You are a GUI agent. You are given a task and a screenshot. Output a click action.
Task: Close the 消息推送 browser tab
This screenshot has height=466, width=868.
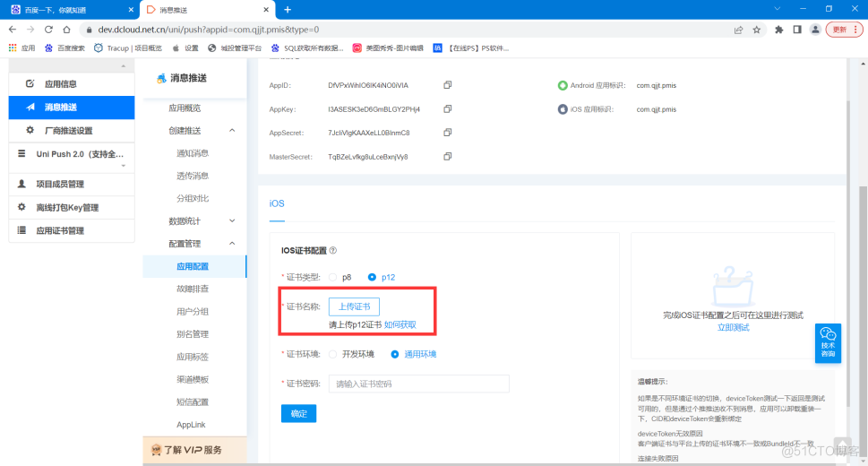(x=266, y=10)
